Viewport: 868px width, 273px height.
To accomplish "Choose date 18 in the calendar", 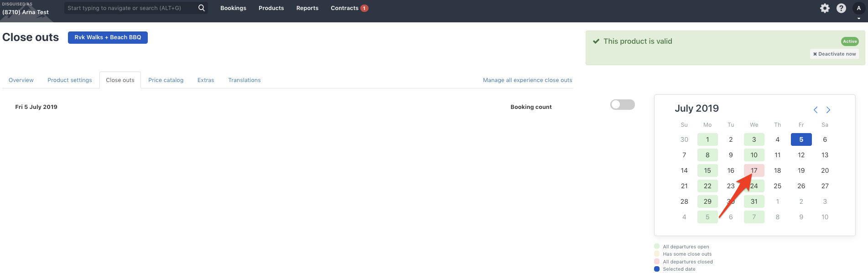I will [x=778, y=170].
